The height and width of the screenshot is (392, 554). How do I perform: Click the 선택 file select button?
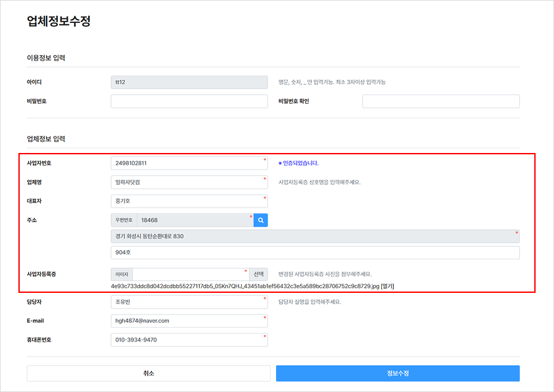coord(259,274)
